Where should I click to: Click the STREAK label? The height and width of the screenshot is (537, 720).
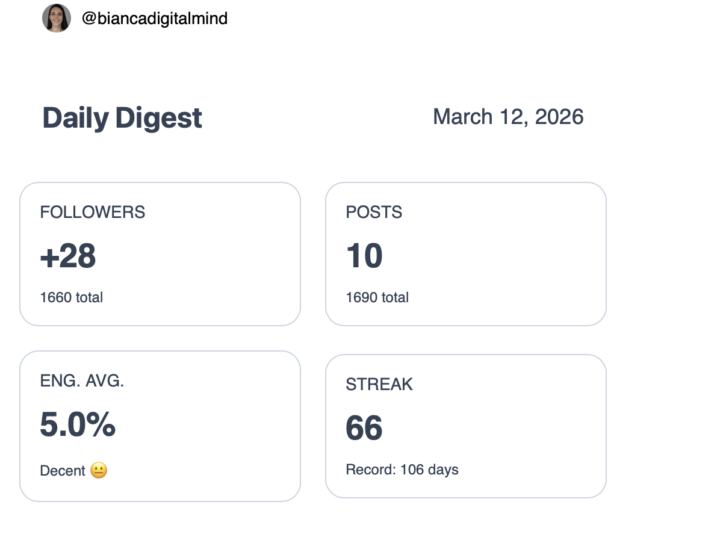[x=379, y=384]
